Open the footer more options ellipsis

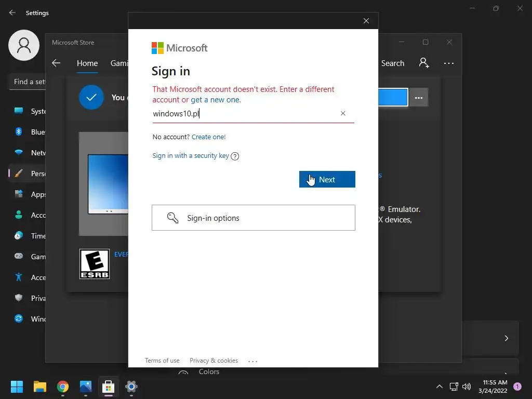point(253,362)
